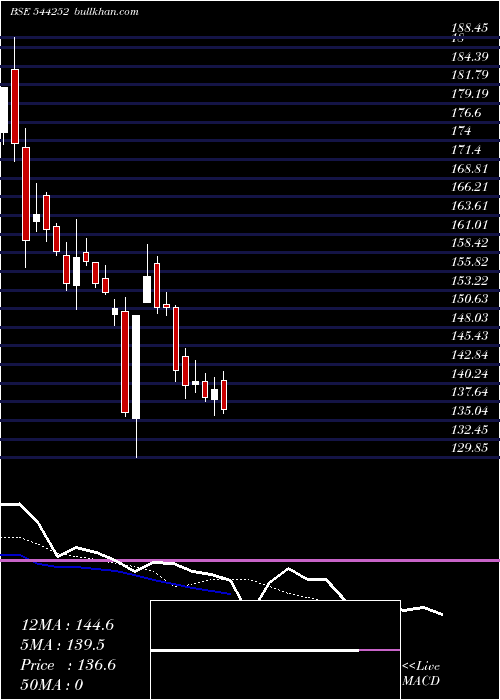Click the BSE 544252 ticker label
500x700 pixels.
[x=39, y=12]
